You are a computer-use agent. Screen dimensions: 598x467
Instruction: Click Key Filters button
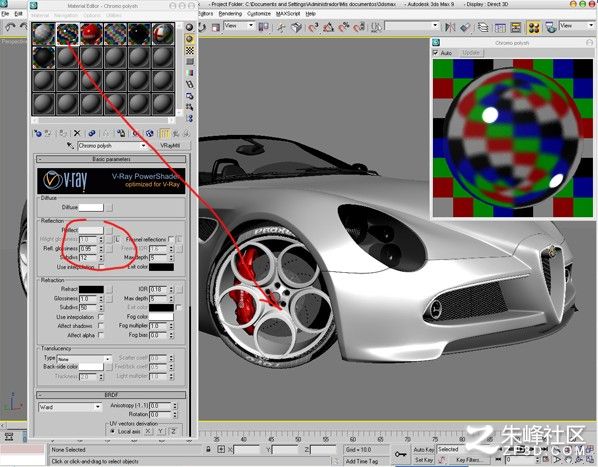(468, 460)
